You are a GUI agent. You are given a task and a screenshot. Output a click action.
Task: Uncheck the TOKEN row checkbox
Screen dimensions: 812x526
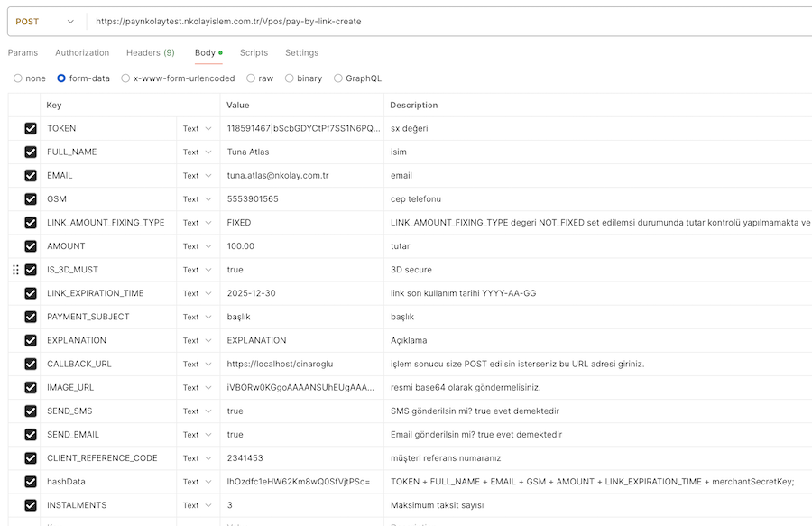pyautogui.click(x=31, y=128)
